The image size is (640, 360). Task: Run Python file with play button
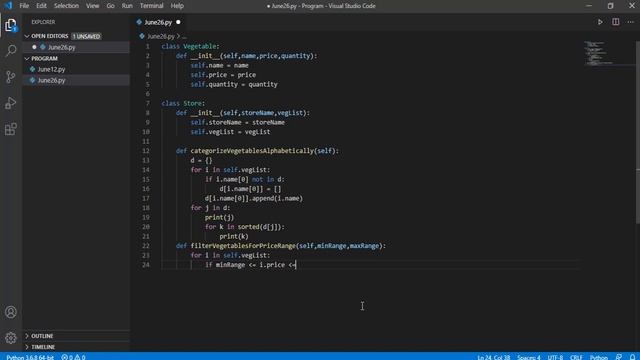pyautogui.click(x=600, y=22)
